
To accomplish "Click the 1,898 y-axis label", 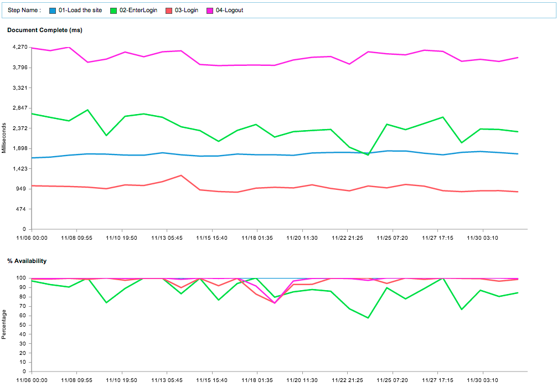I will tap(20, 148).
